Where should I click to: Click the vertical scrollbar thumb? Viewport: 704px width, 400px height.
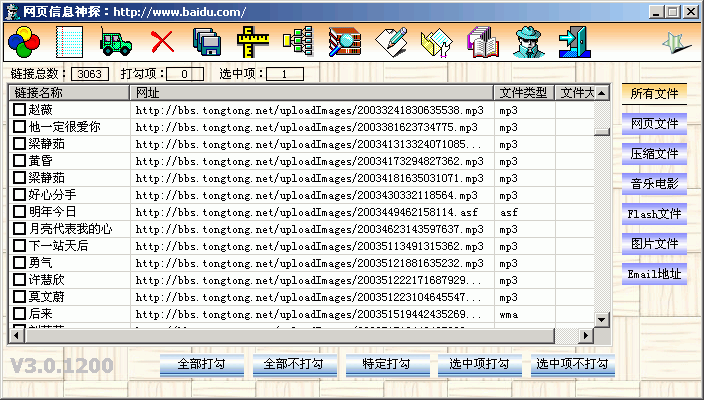click(x=602, y=132)
